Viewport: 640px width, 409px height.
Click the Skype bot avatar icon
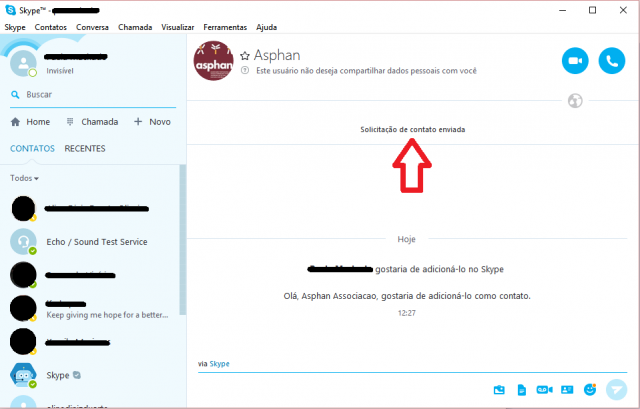coord(23,375)
